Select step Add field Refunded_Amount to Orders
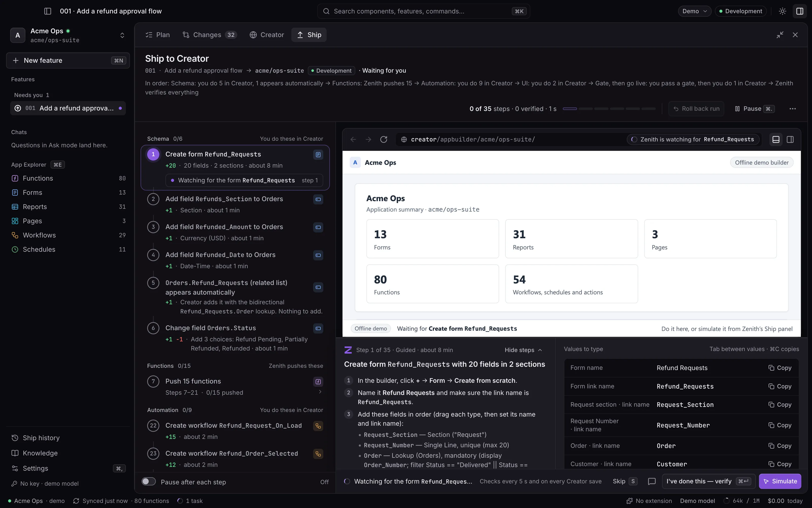The image size is (812, 508). (235, 232)
